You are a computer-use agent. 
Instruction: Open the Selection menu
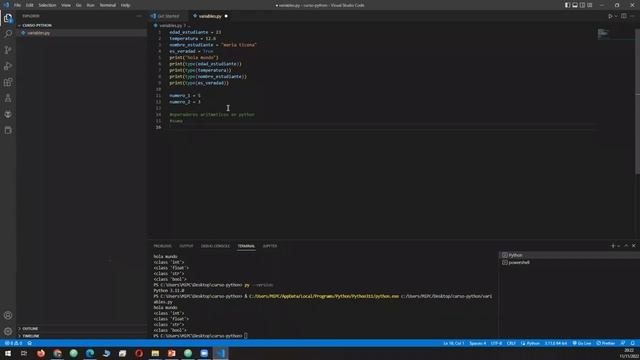(x=47, y=5)
